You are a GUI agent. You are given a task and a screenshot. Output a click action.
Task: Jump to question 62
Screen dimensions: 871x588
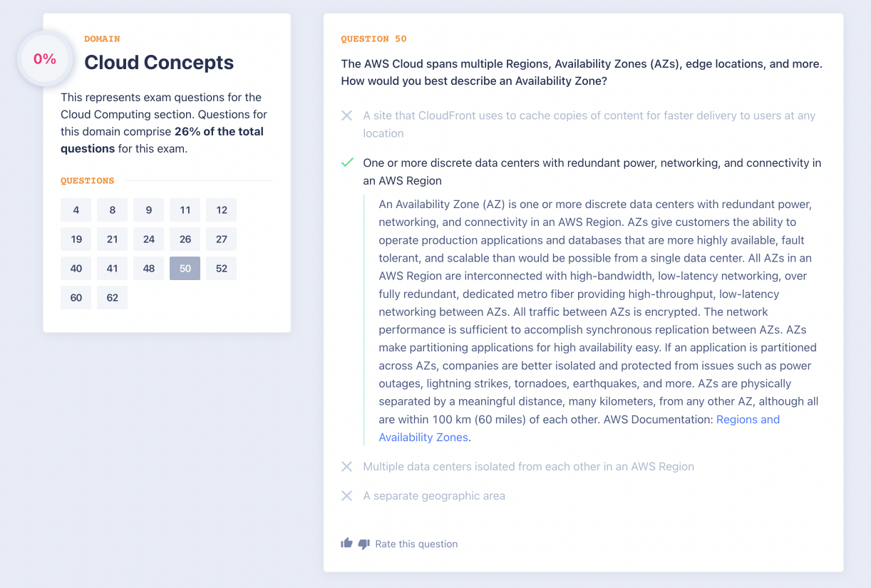(113, 297)
